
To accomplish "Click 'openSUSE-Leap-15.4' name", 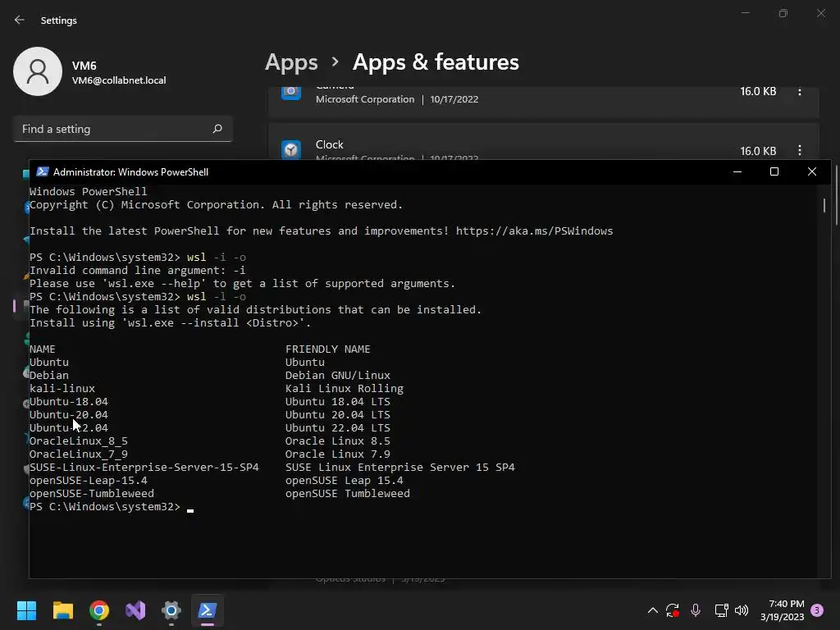I will pyautogui.click(x=89, y=481).
